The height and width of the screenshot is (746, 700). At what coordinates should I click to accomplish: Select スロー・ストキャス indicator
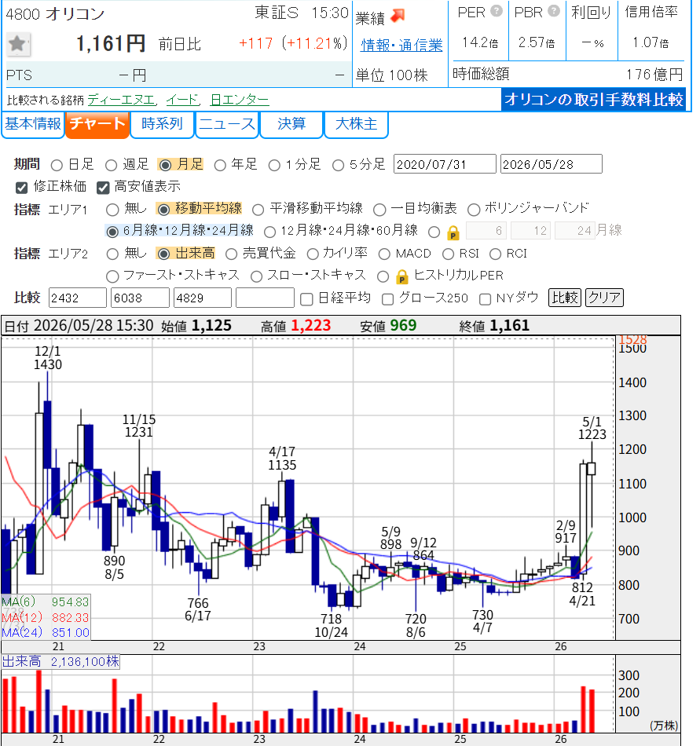coord(256,276)
